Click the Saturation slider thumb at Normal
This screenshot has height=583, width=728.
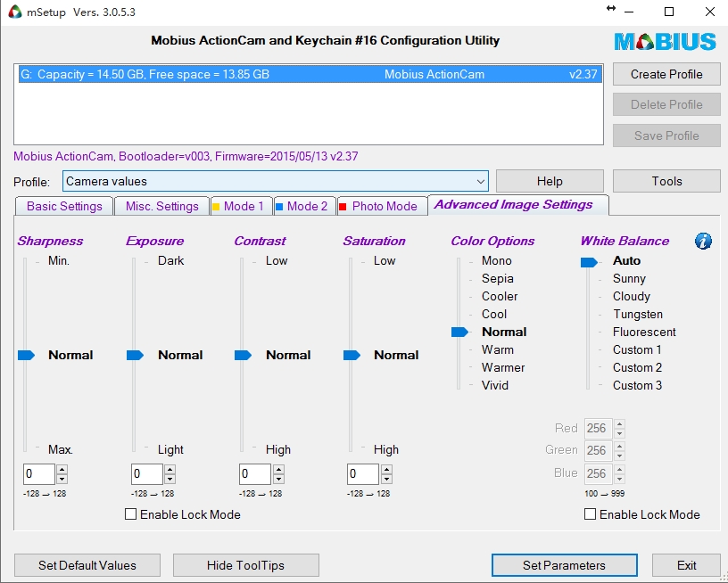click(x=352, y=356)
